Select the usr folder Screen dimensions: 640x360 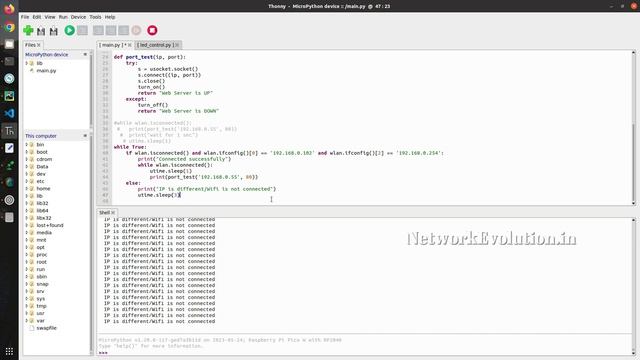pyautogui.click(x=40, y=313)
